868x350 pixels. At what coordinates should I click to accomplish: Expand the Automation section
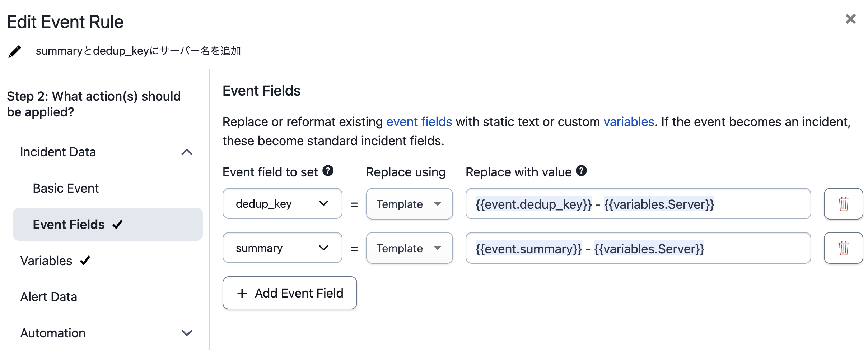click(186, 333)
